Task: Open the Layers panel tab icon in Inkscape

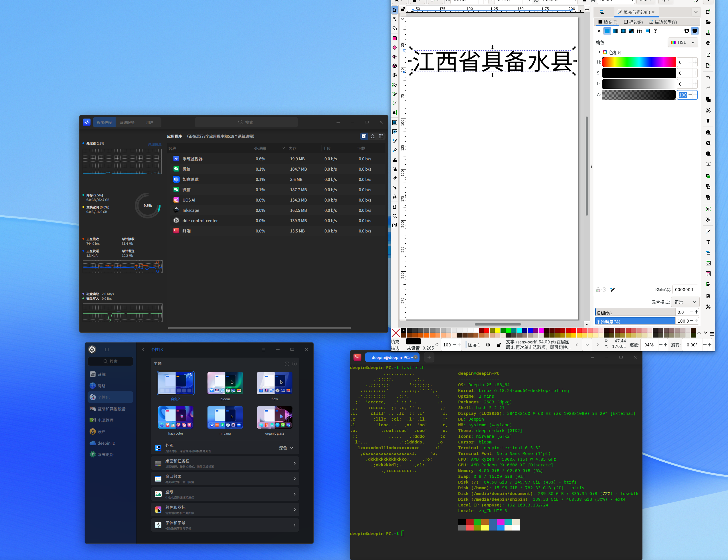Action: (x=602, y=12)
